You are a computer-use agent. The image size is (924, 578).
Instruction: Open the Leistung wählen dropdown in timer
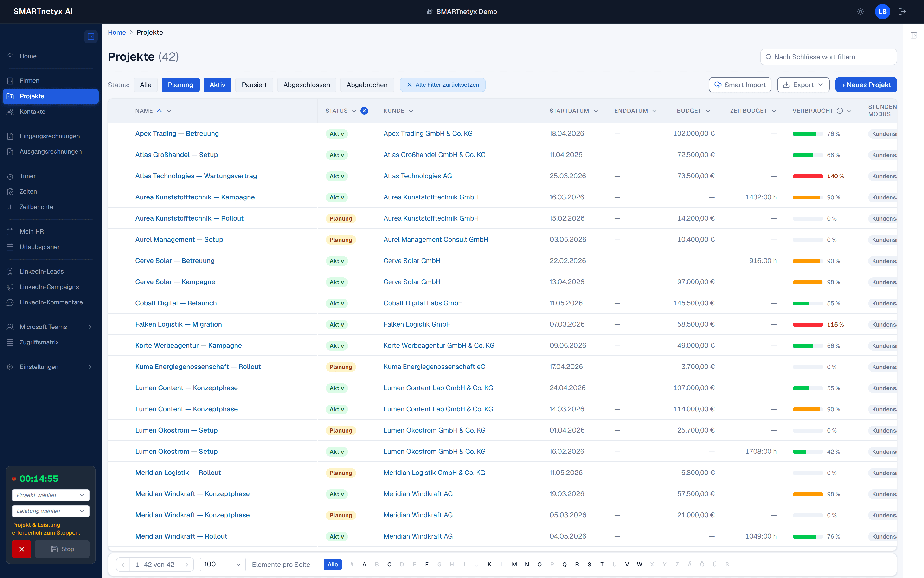50,511
